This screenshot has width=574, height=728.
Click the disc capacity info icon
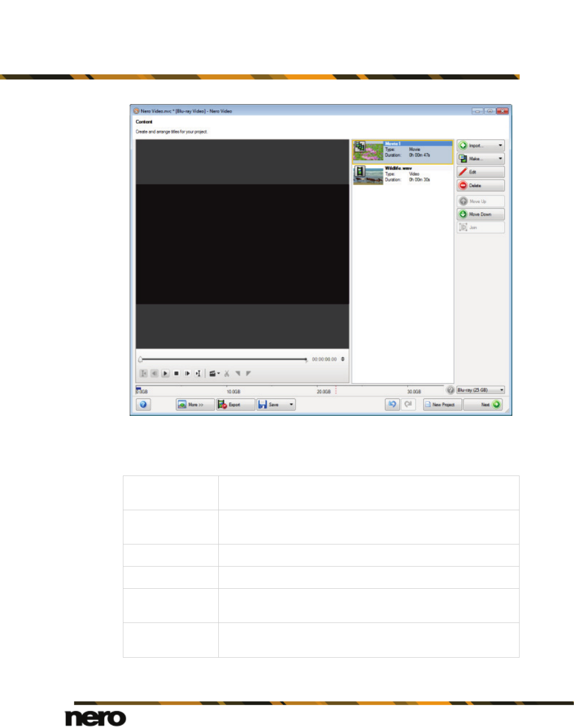(x=451, y=390)
